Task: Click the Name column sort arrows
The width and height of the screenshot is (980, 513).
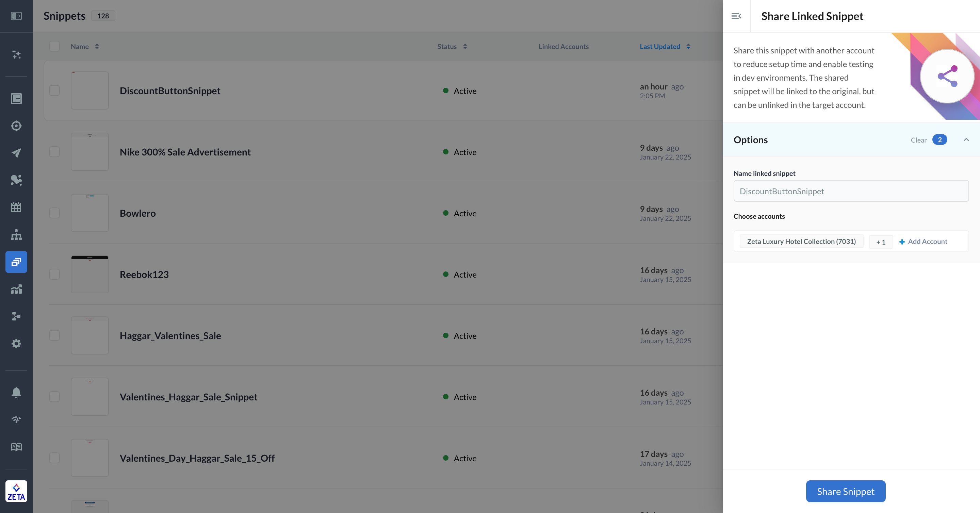Action: (97, 46)
